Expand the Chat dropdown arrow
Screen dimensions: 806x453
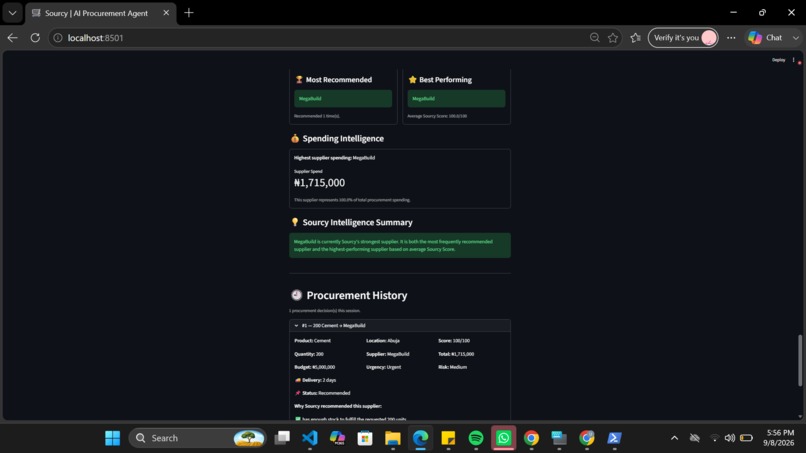796,38
